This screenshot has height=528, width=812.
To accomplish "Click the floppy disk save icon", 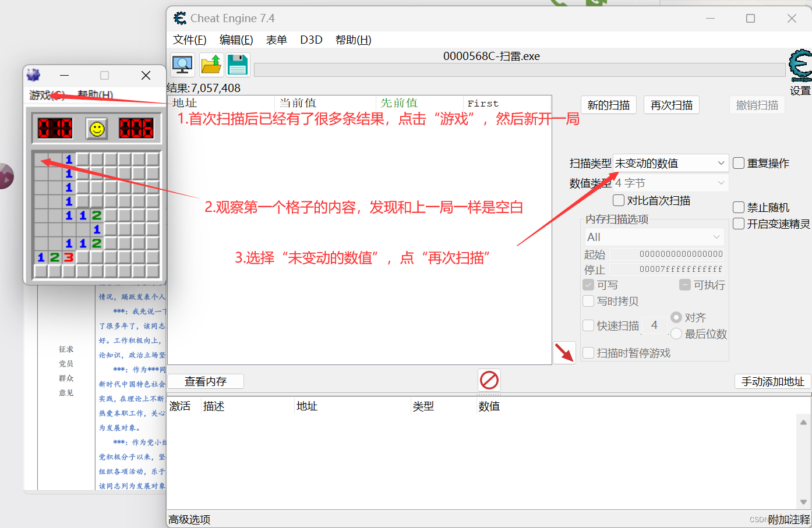I will [238, 65].
